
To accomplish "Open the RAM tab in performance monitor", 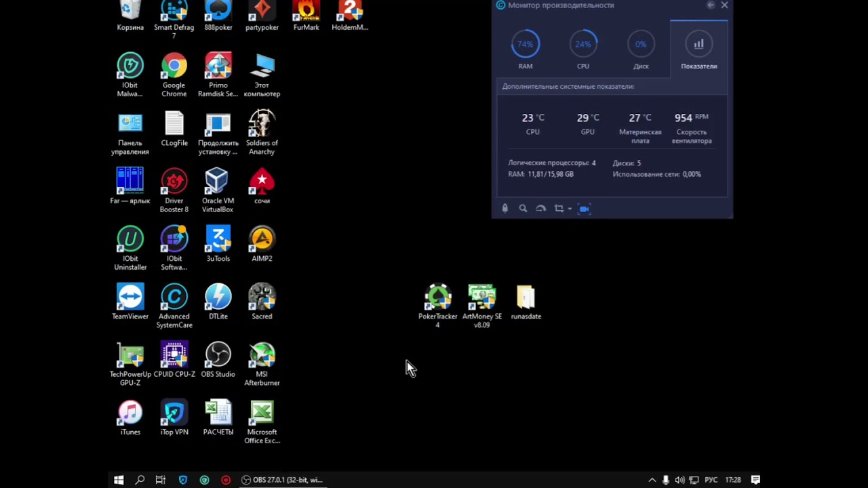I will click(x=526, y=50).
